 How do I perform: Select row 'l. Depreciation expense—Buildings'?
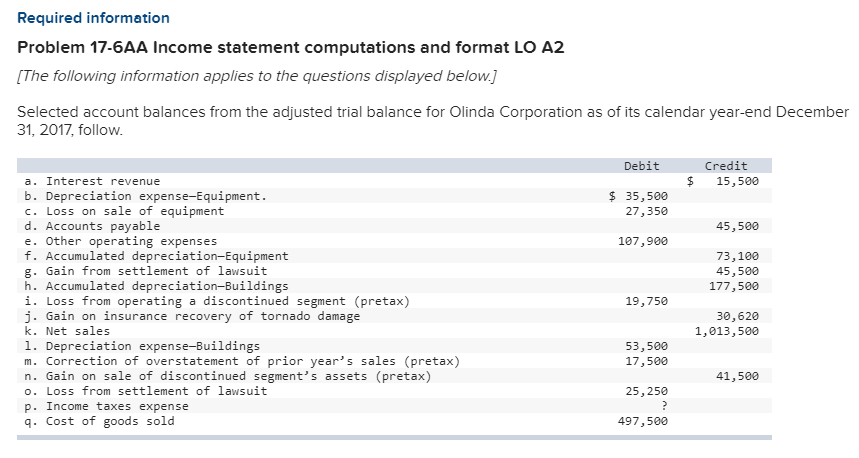click(x=394, y=346)
